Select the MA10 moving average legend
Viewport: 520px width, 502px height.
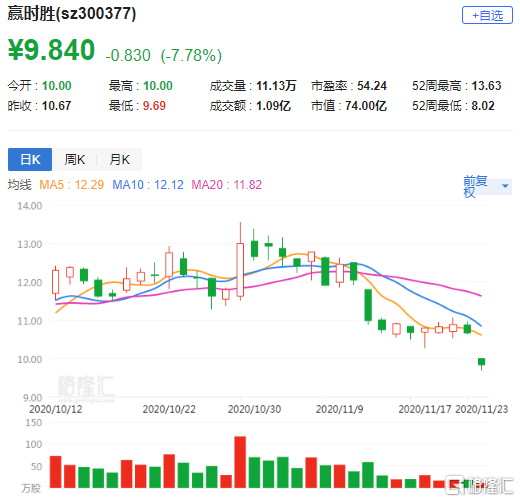pyautogui.click(x=148, y=185)
